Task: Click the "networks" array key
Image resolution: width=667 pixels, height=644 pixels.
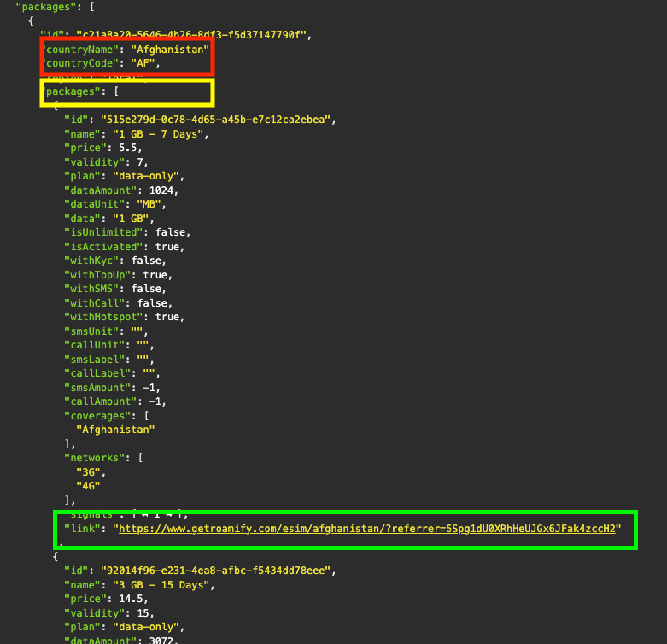Action: pos(95,458)
